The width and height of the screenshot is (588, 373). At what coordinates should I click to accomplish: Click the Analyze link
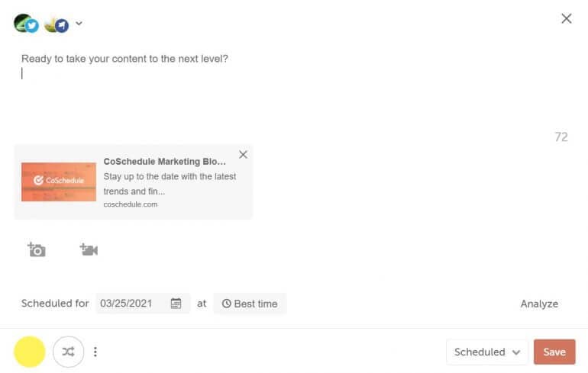539,304
